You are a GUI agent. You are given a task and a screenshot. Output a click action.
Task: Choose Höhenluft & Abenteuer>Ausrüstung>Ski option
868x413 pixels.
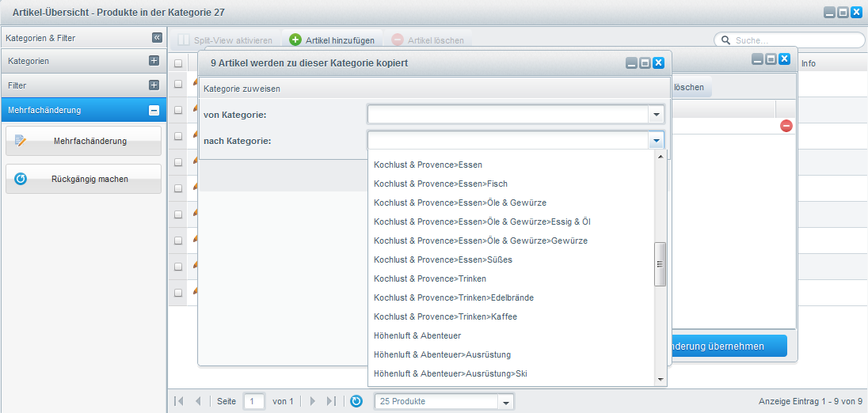click(x=450, y=373)
